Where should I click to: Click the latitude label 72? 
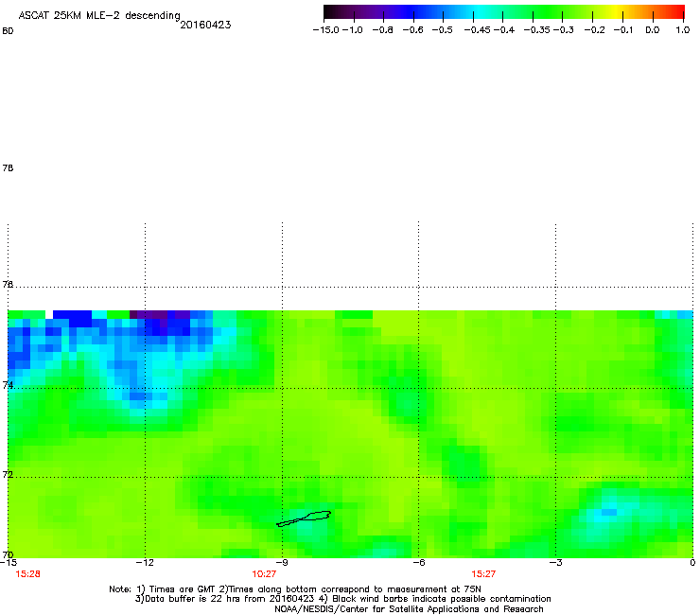(8, 474)
